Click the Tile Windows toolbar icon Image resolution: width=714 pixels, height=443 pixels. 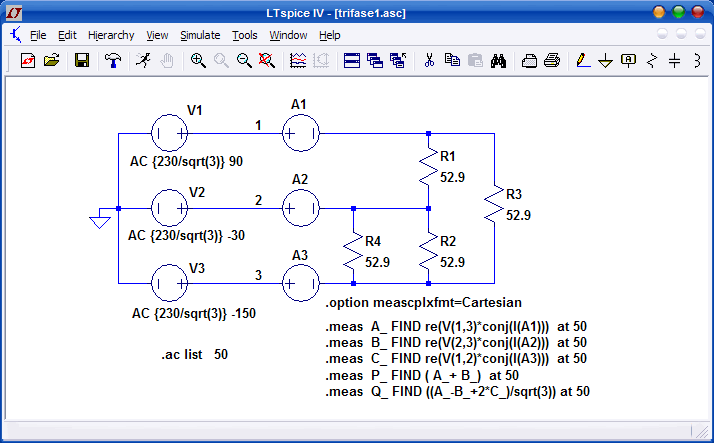tap(351, 61)
